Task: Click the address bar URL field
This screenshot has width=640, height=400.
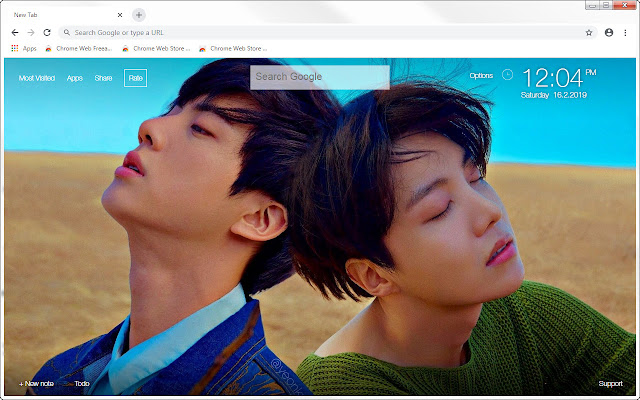Action: click(x=327, y=33)
